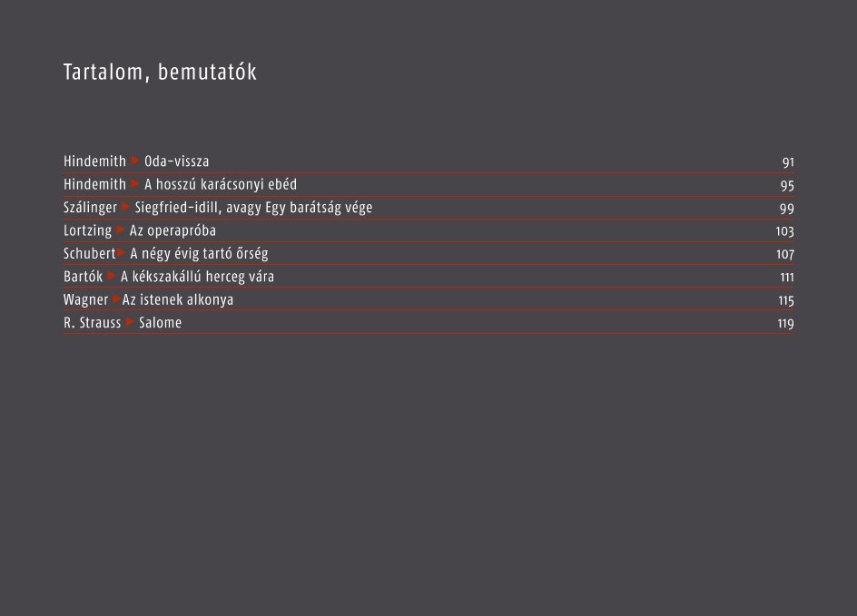857x616 pixels.
Task: Click the red arrow after Wagner
Action: click(x=116, y=298)
